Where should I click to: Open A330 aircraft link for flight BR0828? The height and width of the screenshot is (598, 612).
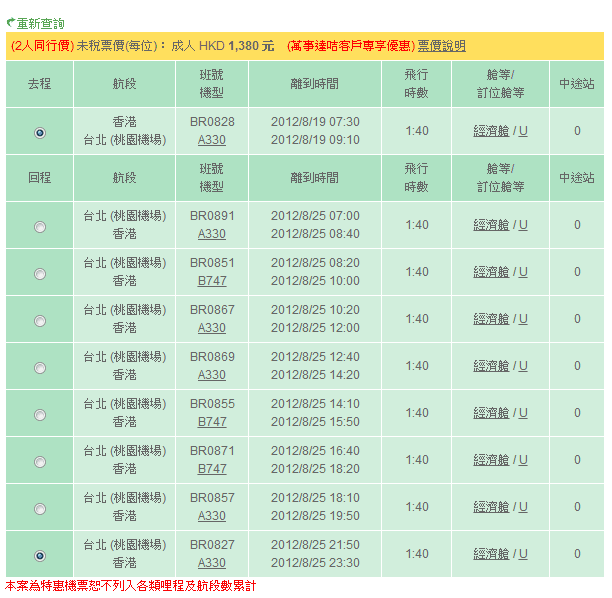pos(212,140)
